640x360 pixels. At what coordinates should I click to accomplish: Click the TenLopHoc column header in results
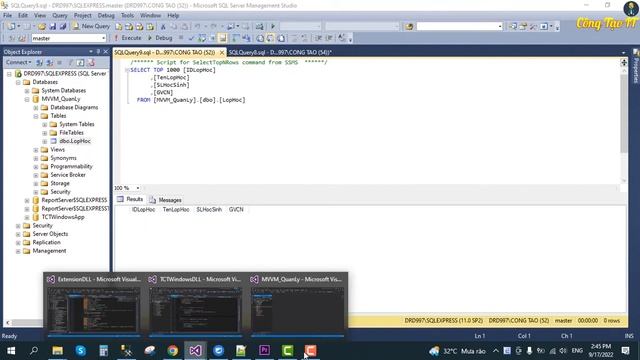click(x=176, y=209)
